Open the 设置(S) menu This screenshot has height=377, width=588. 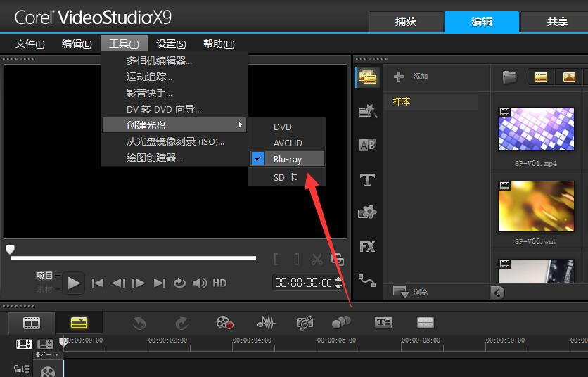(171, 44)
